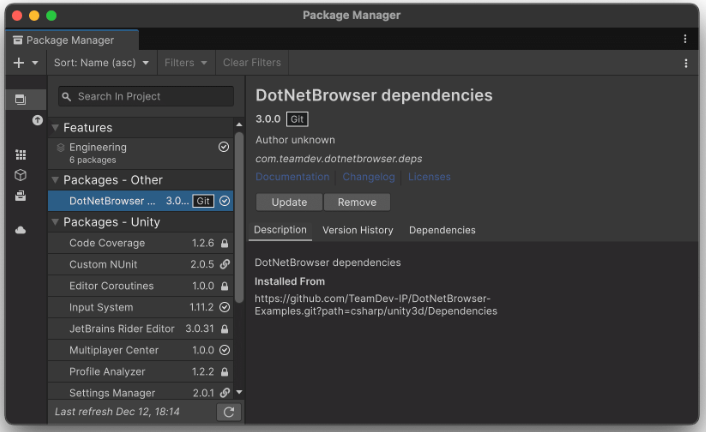Viewport: 706px width, 432px height.
Task: Click the package list scrollbar thumb
Action: tap(239, 217)
